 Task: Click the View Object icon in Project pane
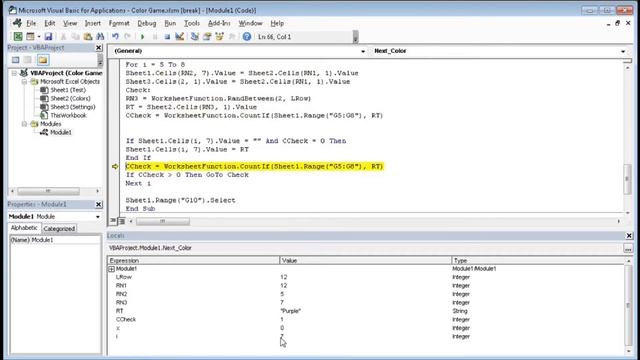coord(28,60)
